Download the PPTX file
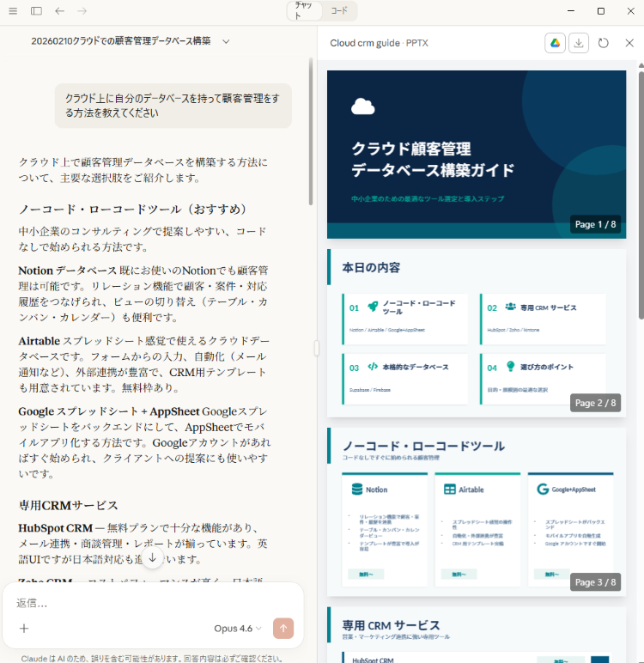 579,43
